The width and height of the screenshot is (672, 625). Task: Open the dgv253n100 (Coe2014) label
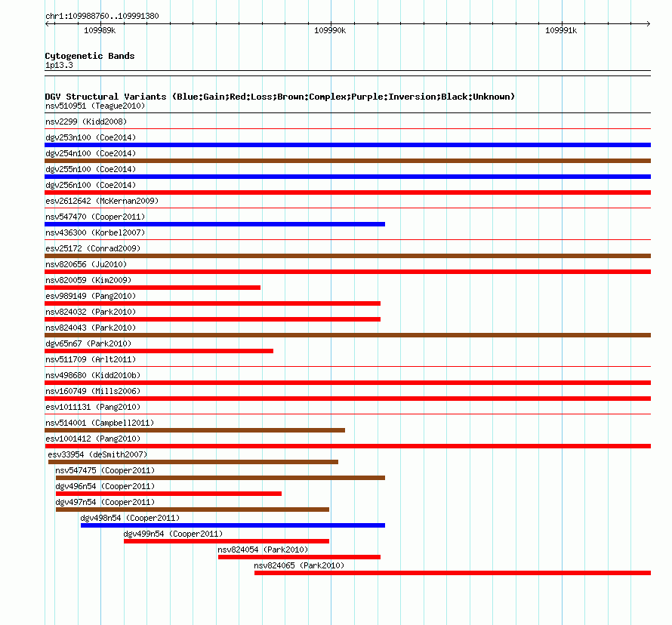(x=91, y=137)
